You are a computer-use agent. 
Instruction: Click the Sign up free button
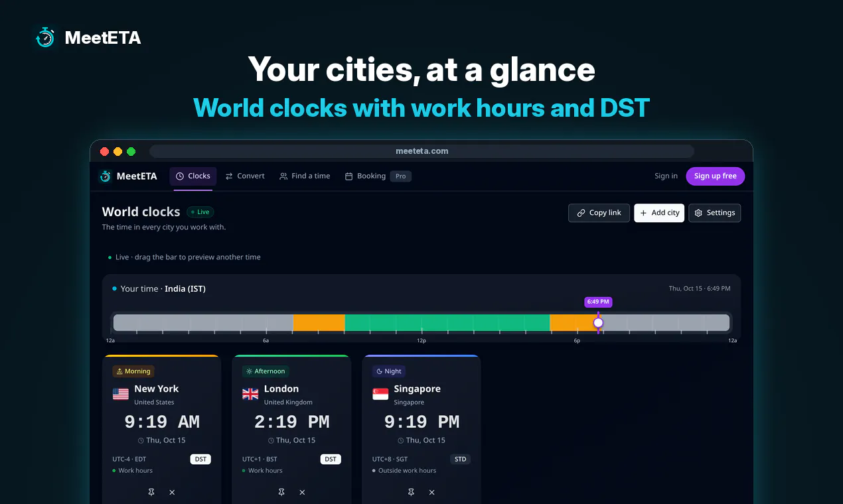tap(716, 176)
